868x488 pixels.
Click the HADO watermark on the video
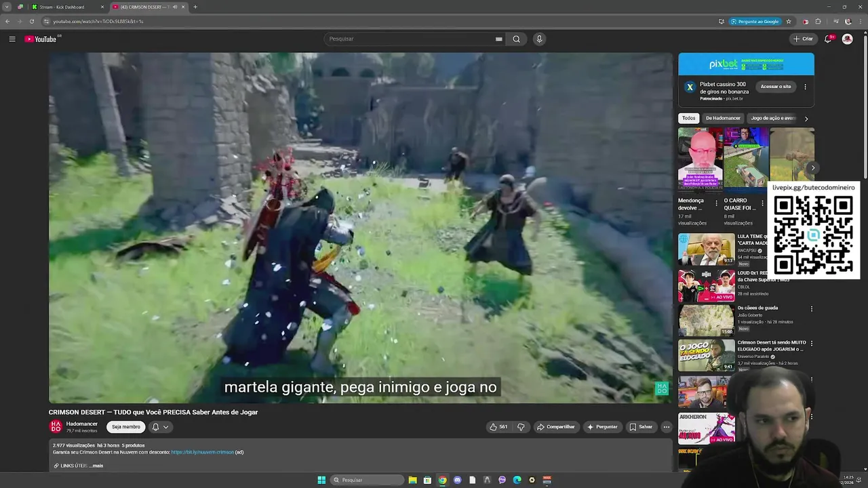click(x=662, y=388)
